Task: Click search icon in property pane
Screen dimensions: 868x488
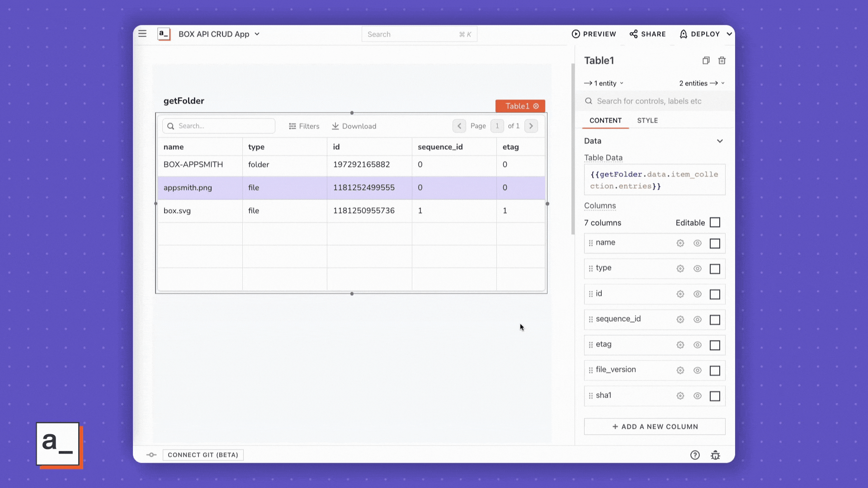Action: pyautogui.click(x=589, y=101)
